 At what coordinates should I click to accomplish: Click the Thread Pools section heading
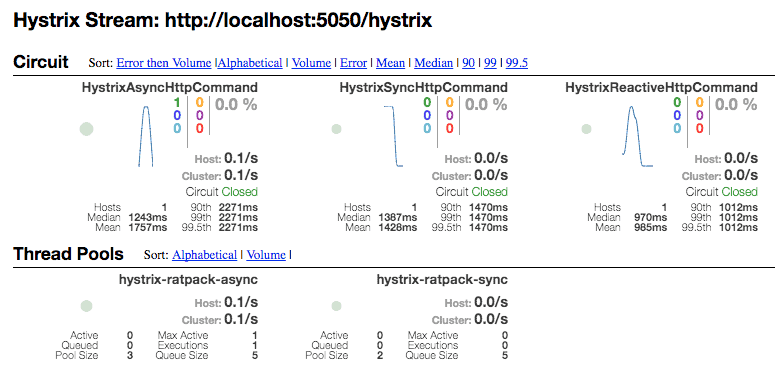[x=68, y=254]
